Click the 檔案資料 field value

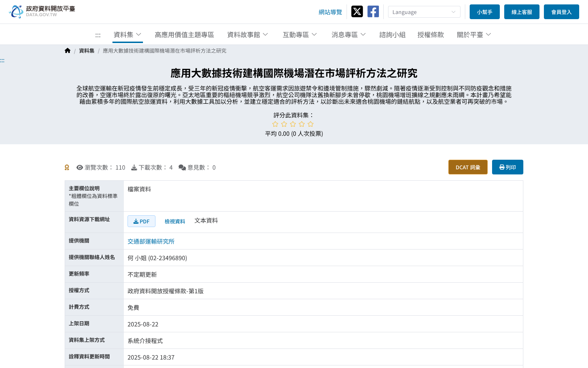click(x=139, y=189)
